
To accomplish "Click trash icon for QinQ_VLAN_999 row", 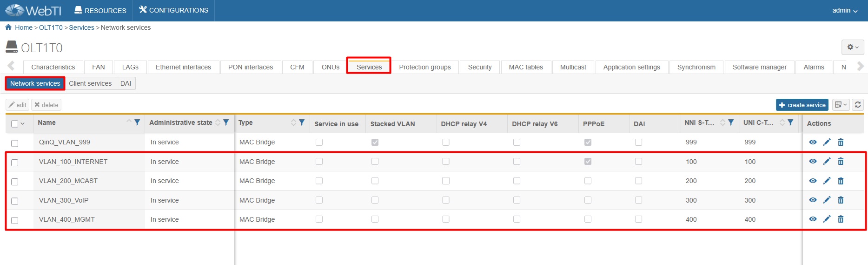I will click(841, 142).
